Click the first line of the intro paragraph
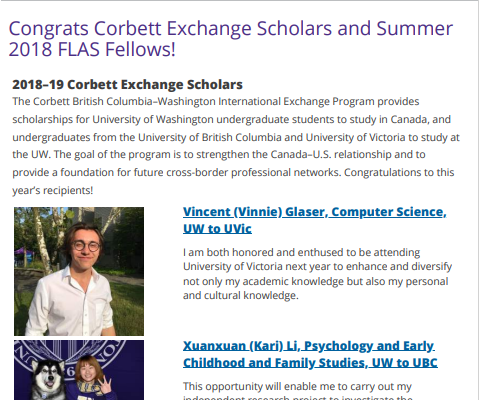The width and height of the screenshot is (479, 400). 216,101
